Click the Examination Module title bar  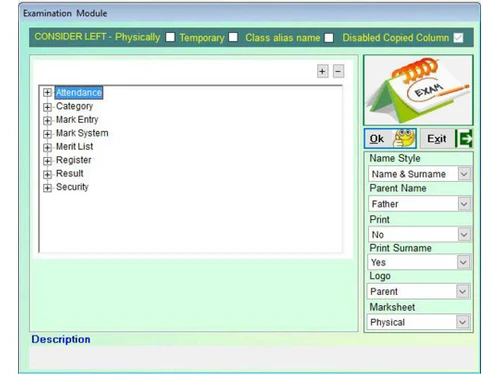click(249, 13)
